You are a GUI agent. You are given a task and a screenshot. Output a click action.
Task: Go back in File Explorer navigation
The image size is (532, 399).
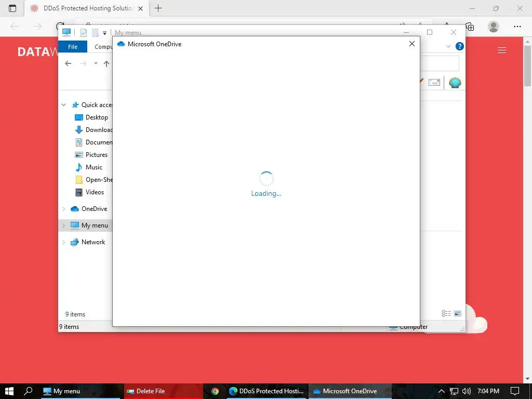(68, 63)
